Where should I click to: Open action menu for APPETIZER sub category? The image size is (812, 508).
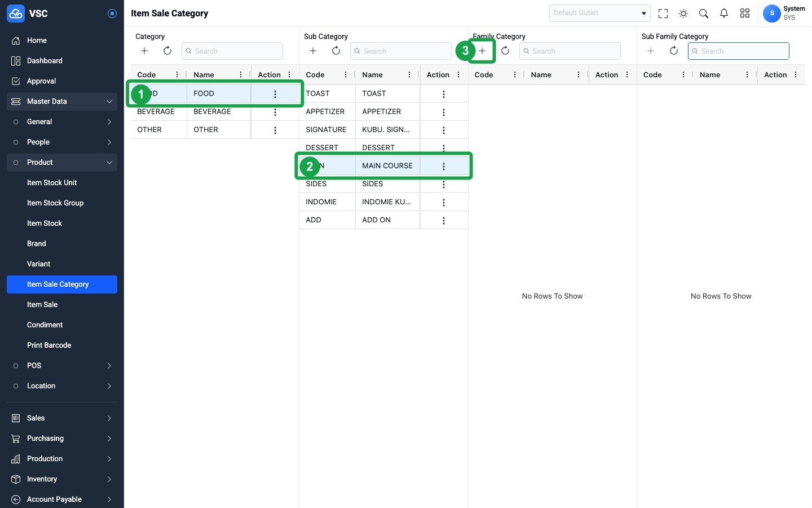(x=444, y=112)
